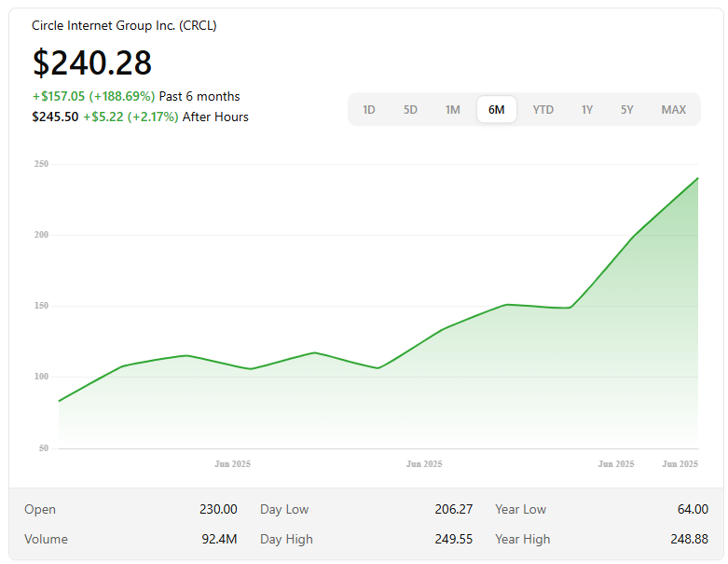Click the chart line's final peak point
This screenshot has height=564, width=728.
pos(698,178)
